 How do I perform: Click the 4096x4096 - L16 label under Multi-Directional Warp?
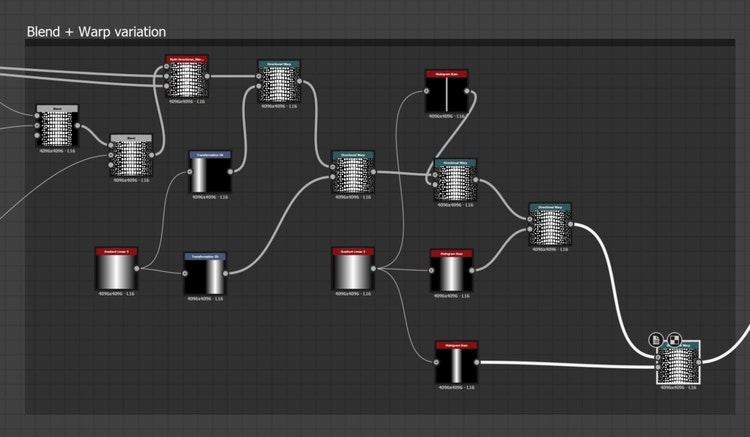pyautogui.click(x=187, y=101)
